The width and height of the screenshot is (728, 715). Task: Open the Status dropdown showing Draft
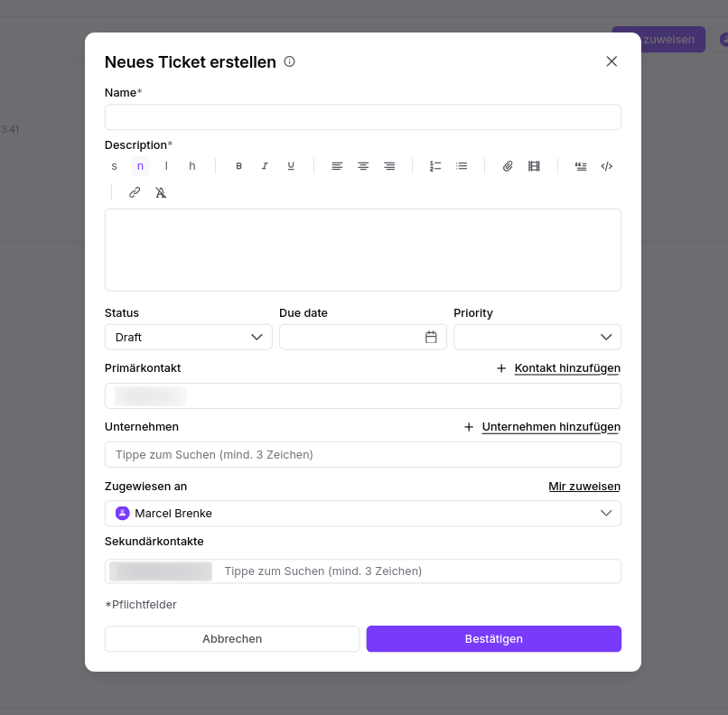pos(189,338)
